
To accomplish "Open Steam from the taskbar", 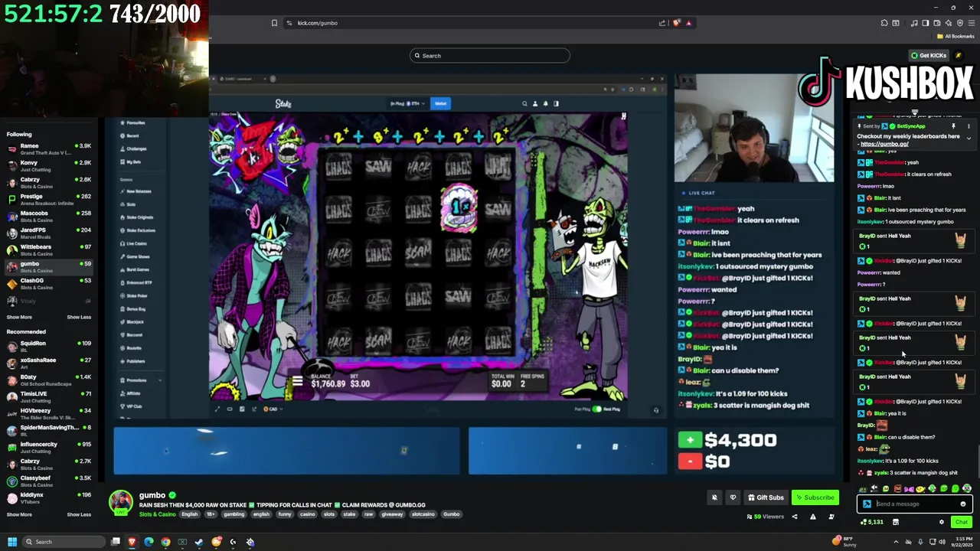I will pos(199,542).
